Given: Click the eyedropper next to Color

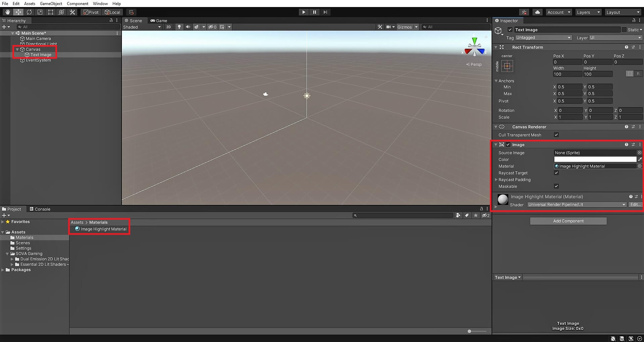Looking at the screenshot, I should [x=640, y=160].
